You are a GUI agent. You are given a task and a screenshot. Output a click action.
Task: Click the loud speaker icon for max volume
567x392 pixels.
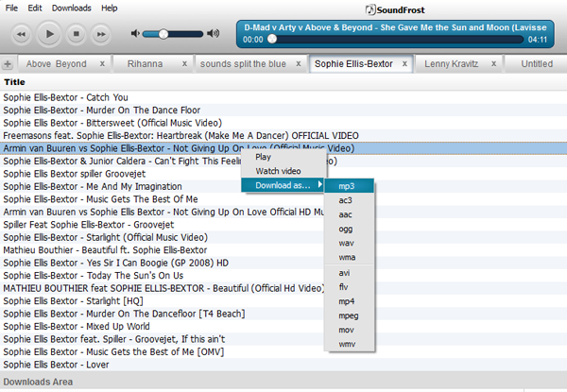click(213, 34)
